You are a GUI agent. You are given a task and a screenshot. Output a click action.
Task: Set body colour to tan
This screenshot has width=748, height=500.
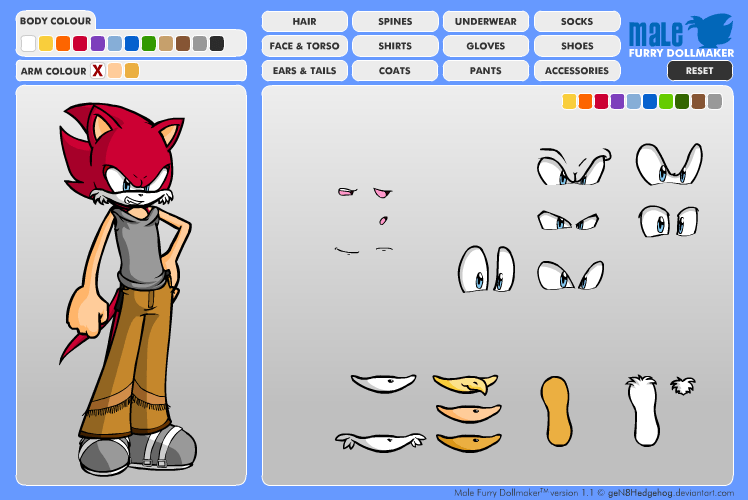pyautogui.click(x=166, y=43)
